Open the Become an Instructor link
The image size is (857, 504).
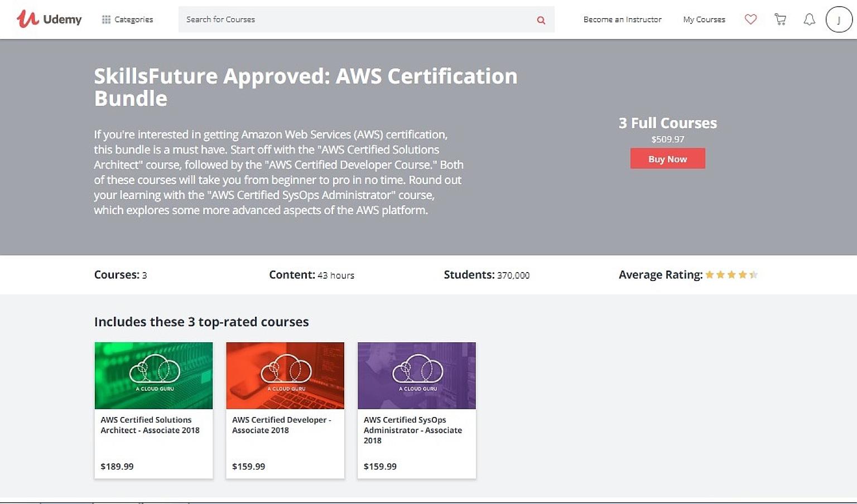point(622,20)
